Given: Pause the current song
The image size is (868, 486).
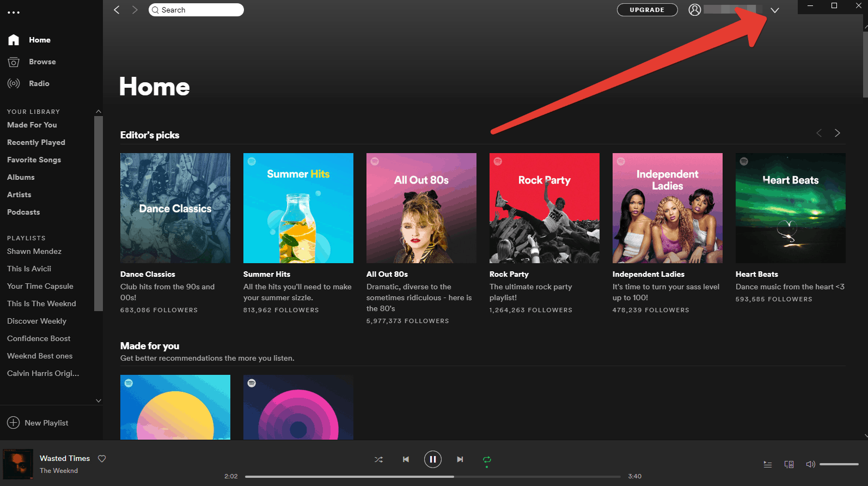Looking at the screenshot, I should tap(433, 459).
